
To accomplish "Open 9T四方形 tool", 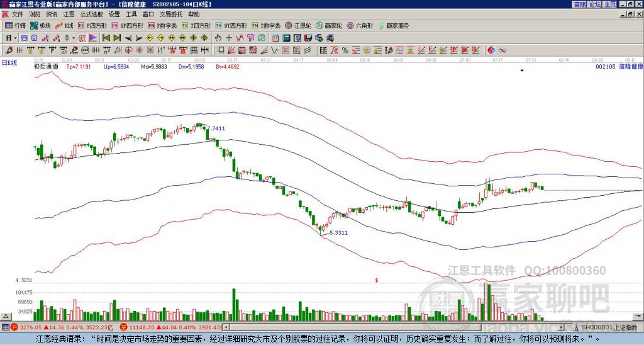I will pos(231,25).
